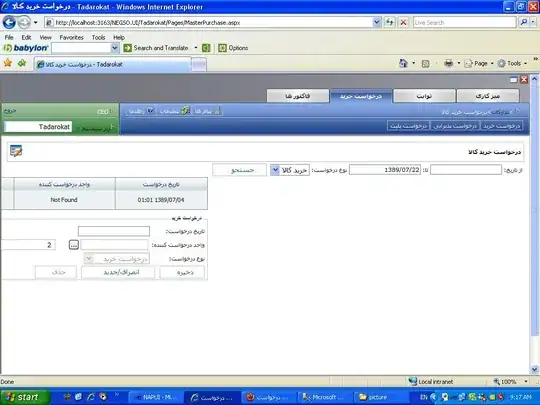Click the Add to Favorites icon
The width and height of the screenshot is (540, 405).
point(22,63)
